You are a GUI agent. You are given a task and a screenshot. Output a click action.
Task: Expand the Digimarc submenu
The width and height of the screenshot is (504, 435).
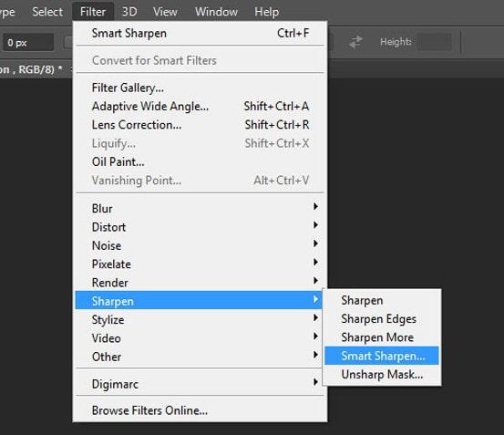[200, 384]
